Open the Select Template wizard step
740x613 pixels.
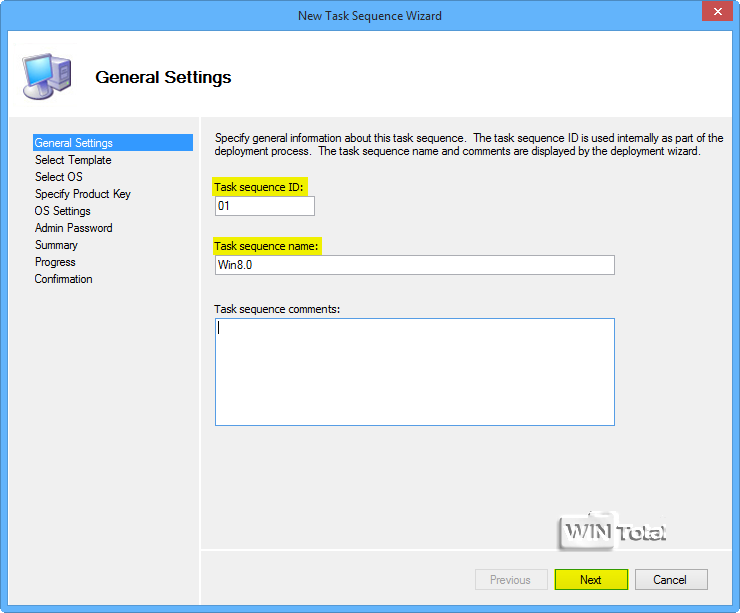pos(73,160)
